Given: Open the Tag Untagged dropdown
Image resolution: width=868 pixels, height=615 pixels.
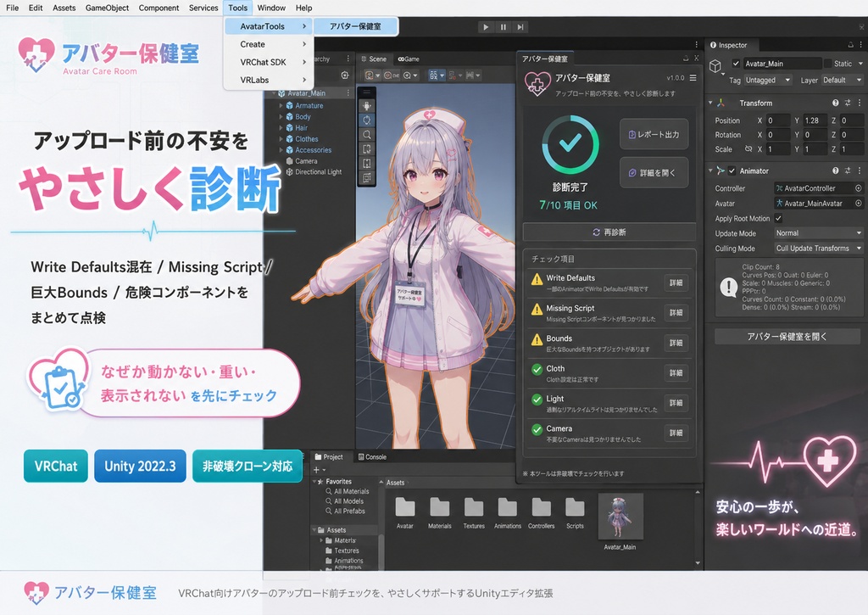Looking at the screenshot, I should (x=768, y=80).
